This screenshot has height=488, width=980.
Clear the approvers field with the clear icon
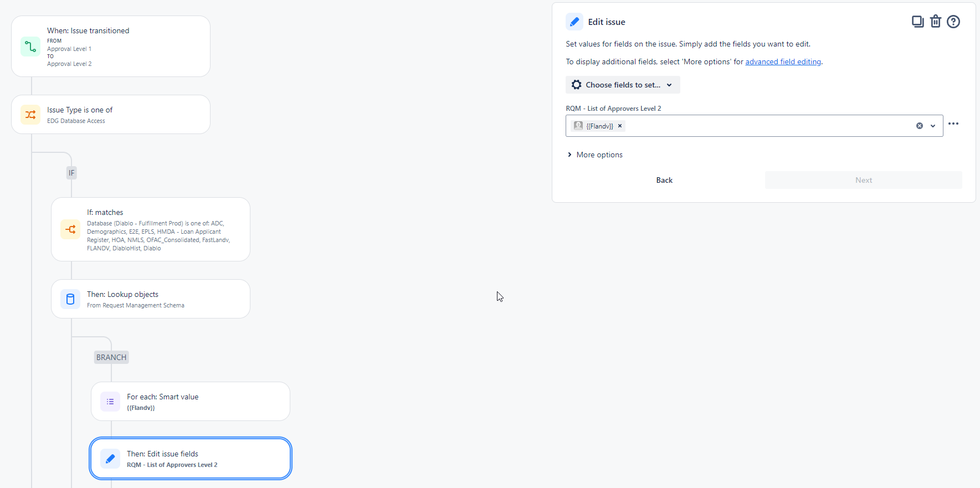click(920, 126)
